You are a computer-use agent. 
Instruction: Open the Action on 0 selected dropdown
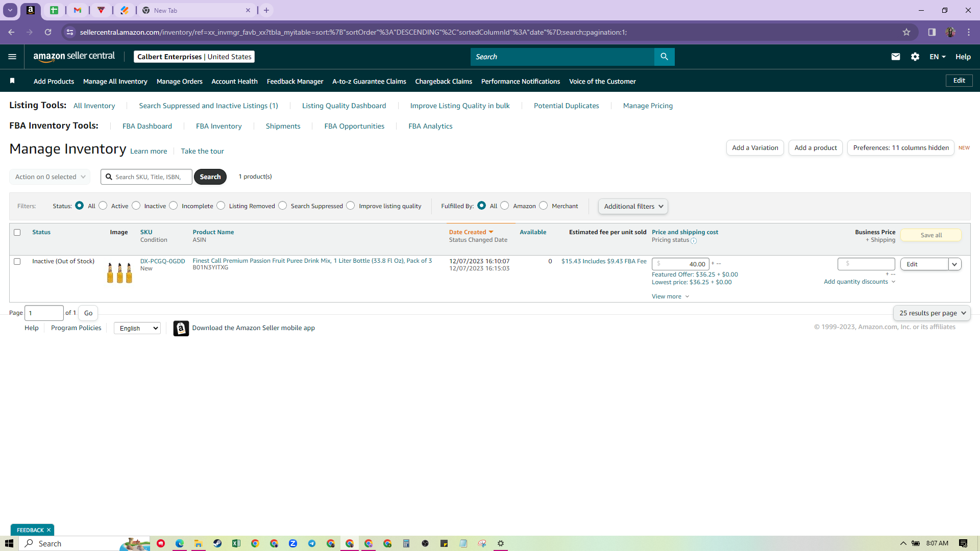50,177
